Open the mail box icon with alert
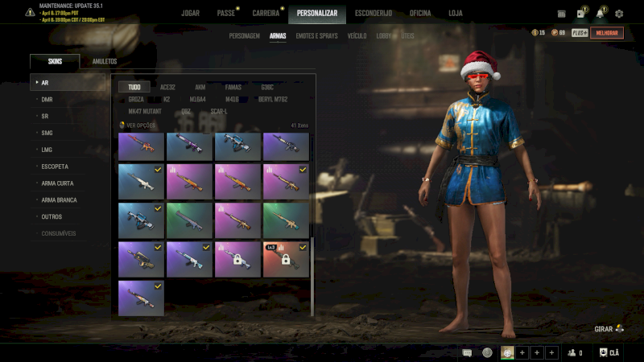644x362 pixels. [581, 13]
